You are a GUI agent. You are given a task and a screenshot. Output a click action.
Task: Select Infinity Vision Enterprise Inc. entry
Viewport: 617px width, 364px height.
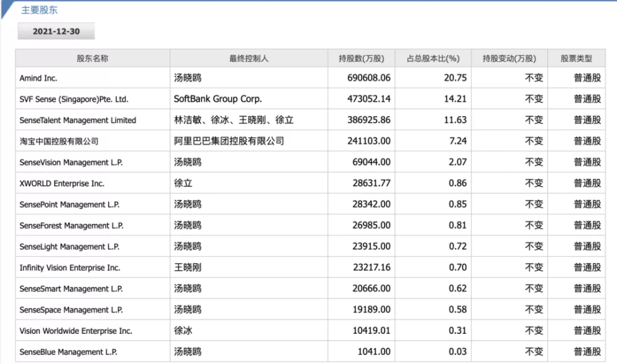[x=70, y=268]
